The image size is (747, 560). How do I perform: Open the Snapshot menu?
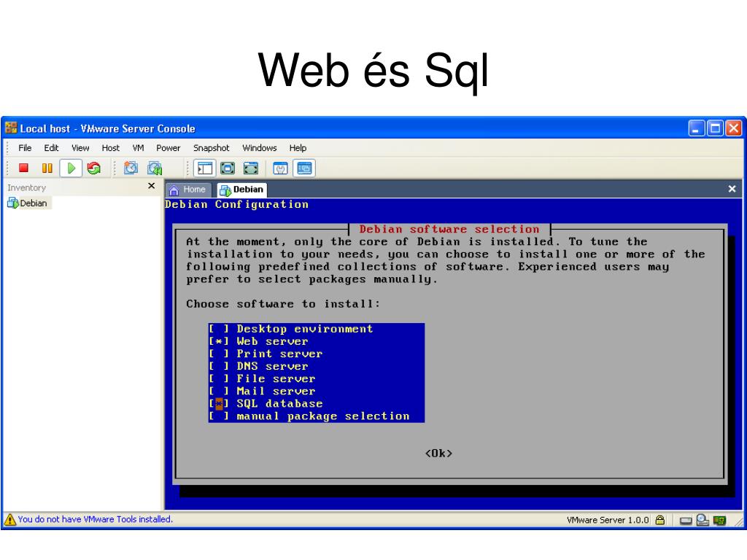pyautogui.click(x=211, y=147)
